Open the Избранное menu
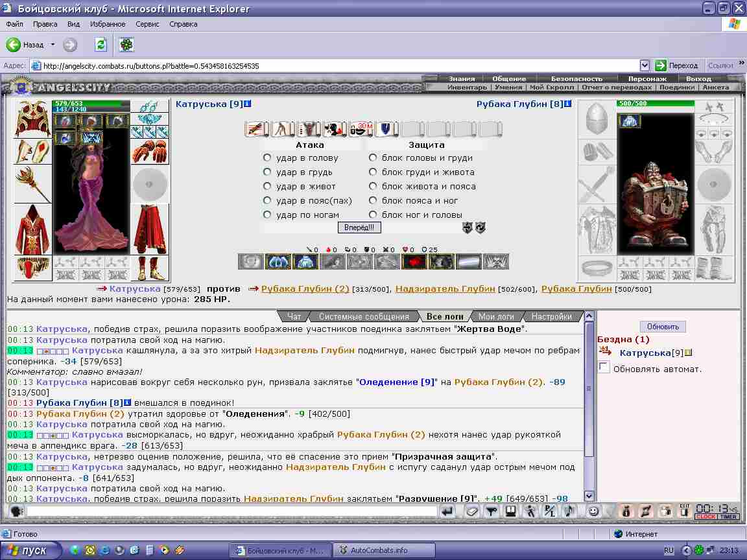 pyautogui.click(x=108, y=24)
